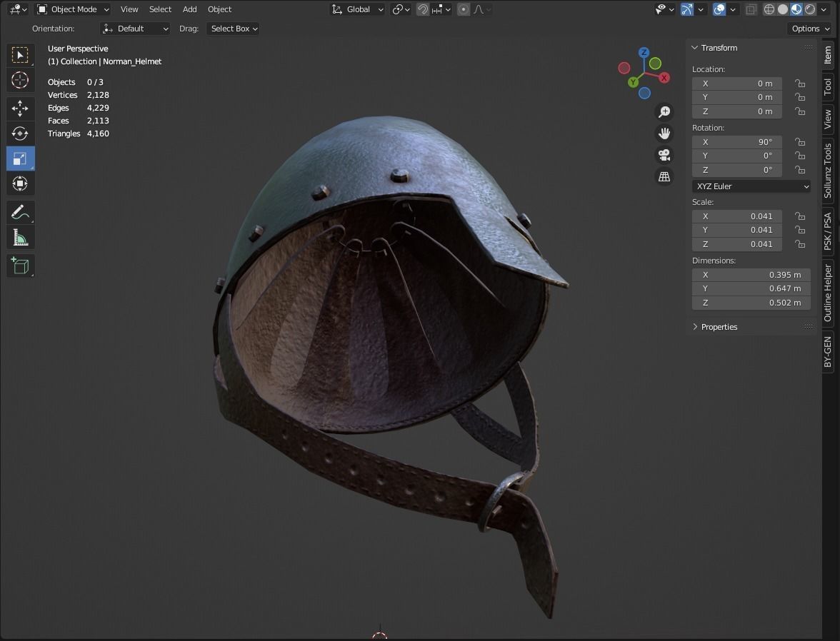Select the Scale tool
840x641 pixels.
tap(20, 158)
